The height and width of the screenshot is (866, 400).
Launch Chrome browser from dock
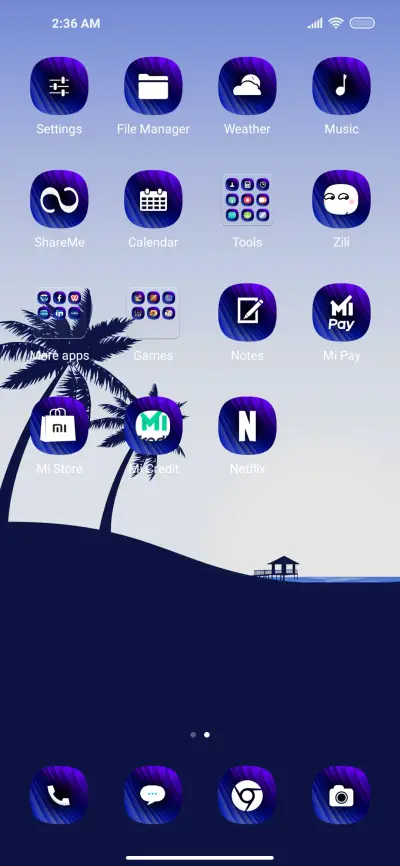click(247, 795)
